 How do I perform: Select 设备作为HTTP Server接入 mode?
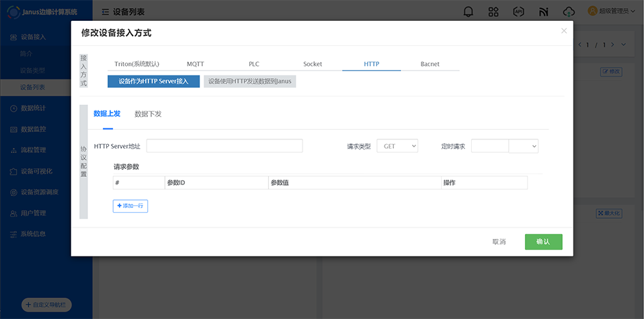pyautogui.click(x=153, y=81)
